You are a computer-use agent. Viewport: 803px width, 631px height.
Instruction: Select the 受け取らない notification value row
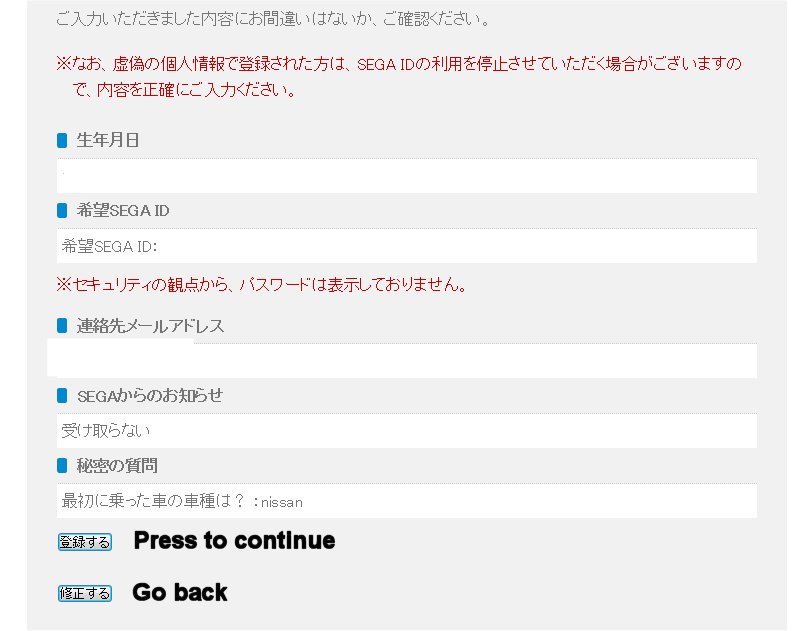[407, 431]
